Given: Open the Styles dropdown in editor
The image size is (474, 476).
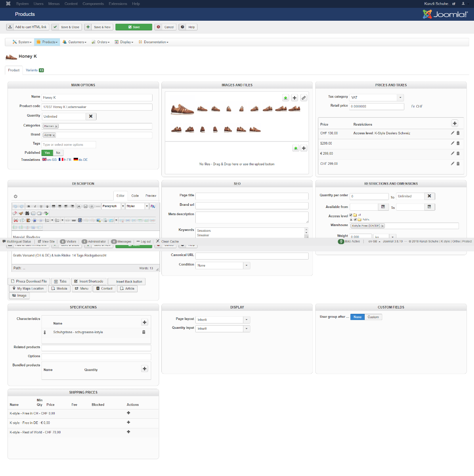Looking at the screenshot, I should tap(137, 206).
